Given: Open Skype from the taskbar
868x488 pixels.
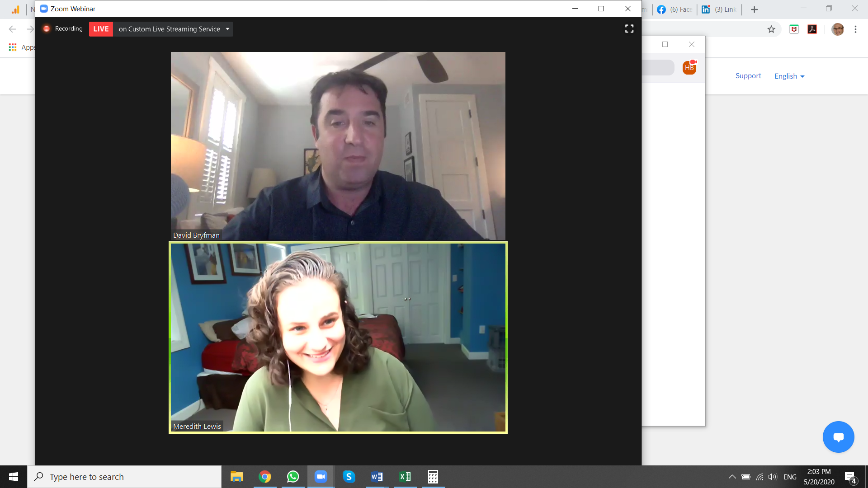Looking at the screenshot, I should pos(349,477).
